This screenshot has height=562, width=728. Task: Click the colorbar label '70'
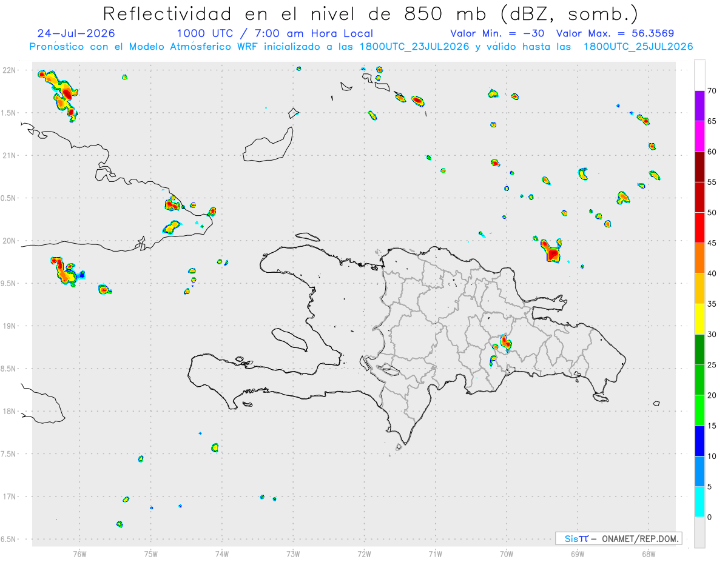click(712, 91)
